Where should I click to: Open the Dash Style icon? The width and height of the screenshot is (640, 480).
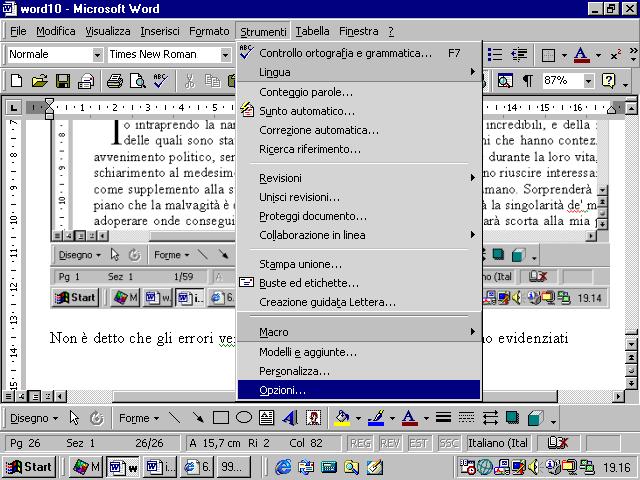click(x=466, y=418)
